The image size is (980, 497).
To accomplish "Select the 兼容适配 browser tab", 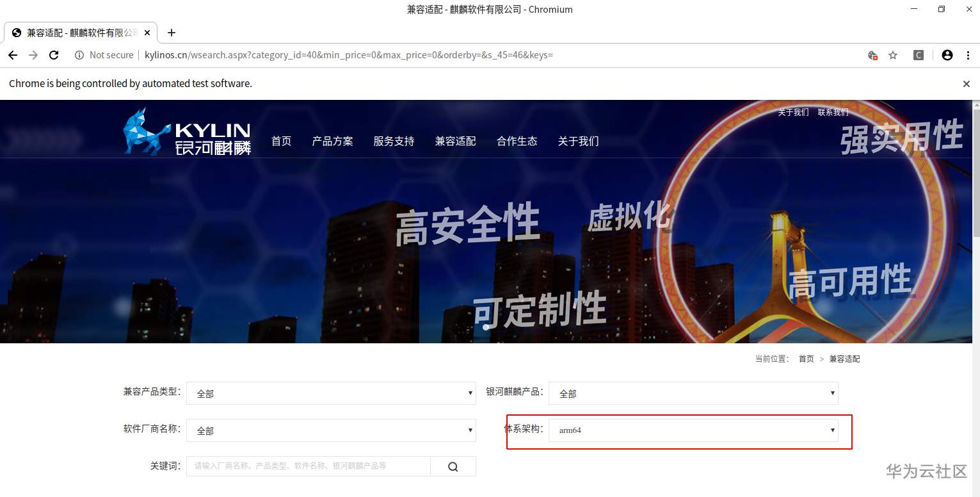I will coord(81,33).
